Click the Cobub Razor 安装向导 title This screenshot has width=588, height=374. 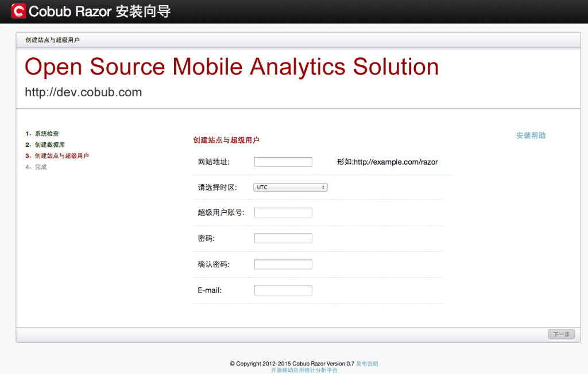pyautogui.click(x=100, y=11)
